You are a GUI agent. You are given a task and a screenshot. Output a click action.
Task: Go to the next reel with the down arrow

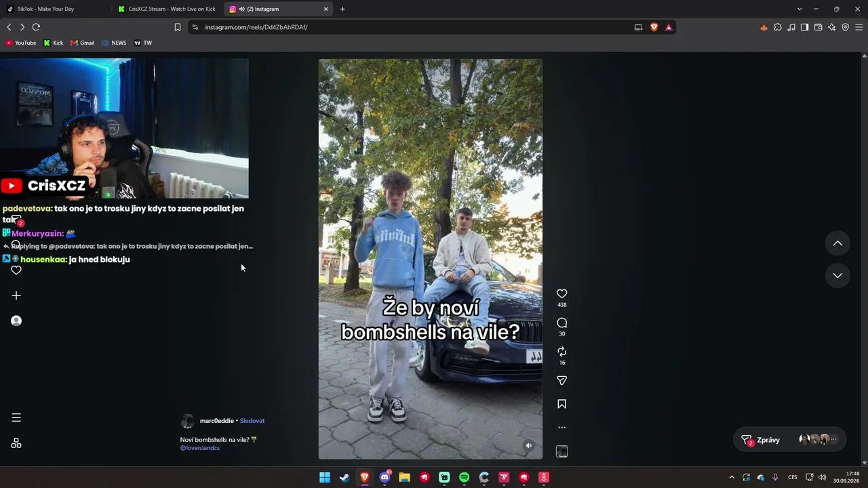[x=837, y=275]
